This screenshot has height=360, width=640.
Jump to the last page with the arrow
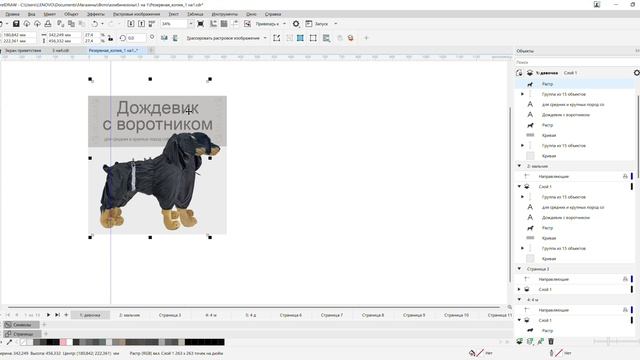(x=57, y=315)
